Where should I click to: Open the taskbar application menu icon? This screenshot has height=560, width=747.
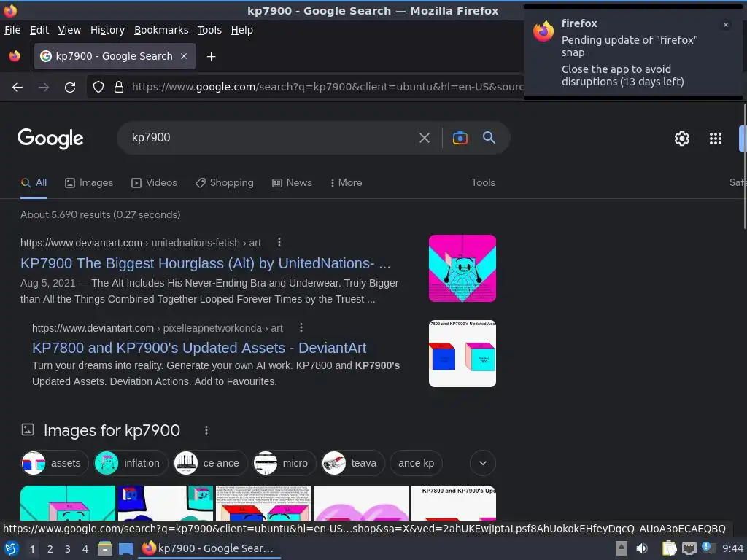[12, 548]
